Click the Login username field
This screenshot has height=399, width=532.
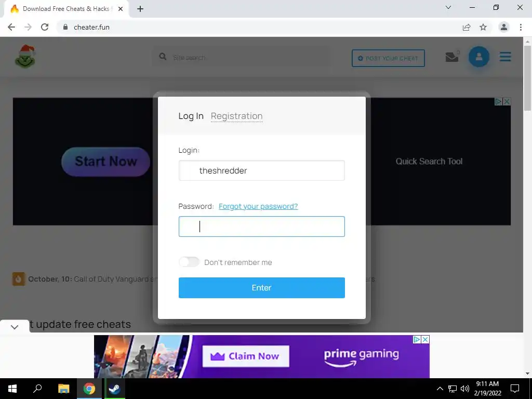pyautogui.click(x=262, y=170)
